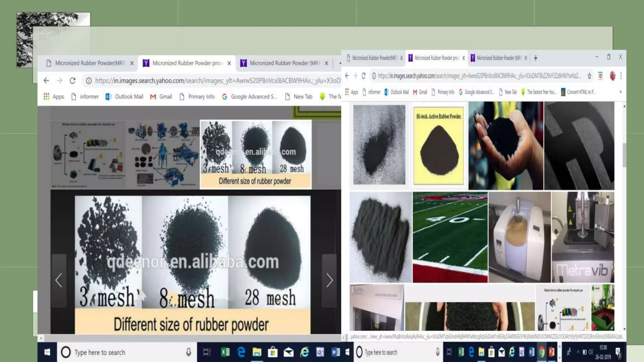Click right window vertical scrollbar thumb
The width and height of the screenshot is (644, 362).
(624, 156)
